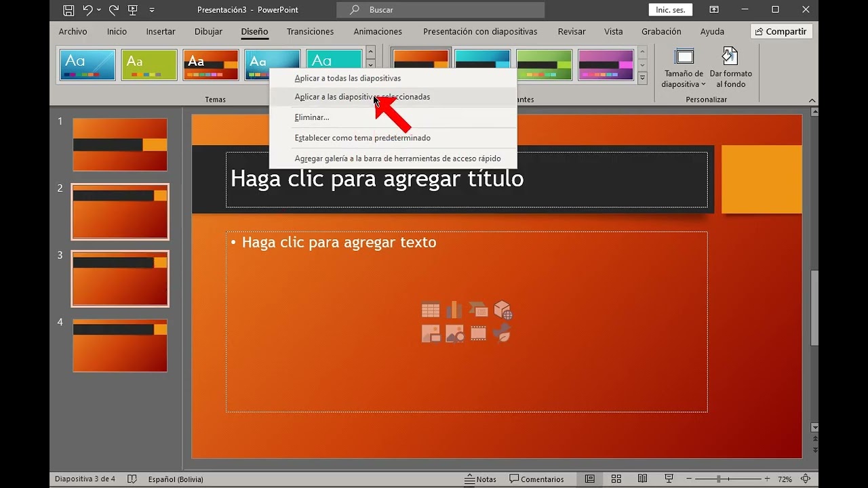Image resolution: width=868 pixels, height=488 pixels.
Task: Select Agregar galería a barra de acceso rápido
Action: 393,159
